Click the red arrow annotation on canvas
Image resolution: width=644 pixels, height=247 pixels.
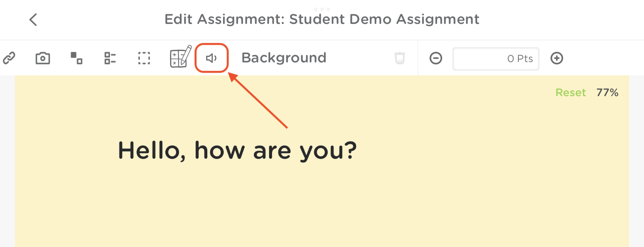coord(259,101)
